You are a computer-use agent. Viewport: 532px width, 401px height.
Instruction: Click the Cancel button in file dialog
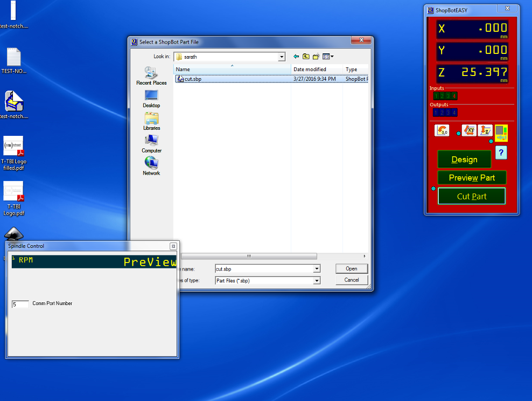tap(352, 280)
